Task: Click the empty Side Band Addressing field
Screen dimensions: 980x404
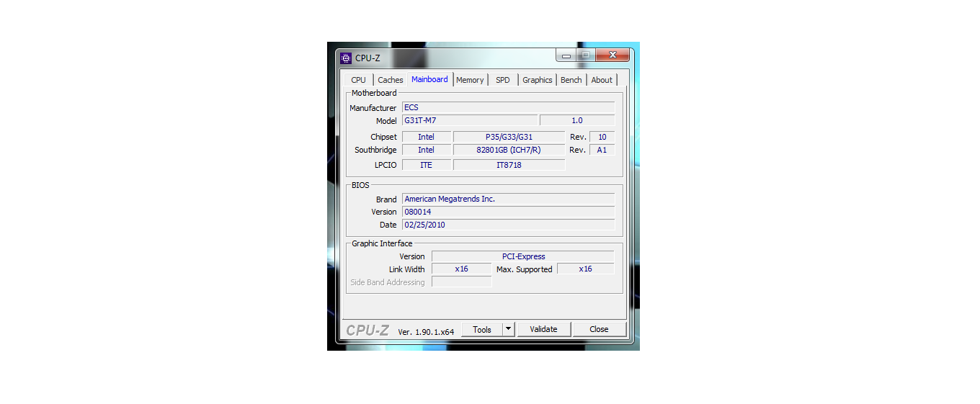Action: (462, 282)
